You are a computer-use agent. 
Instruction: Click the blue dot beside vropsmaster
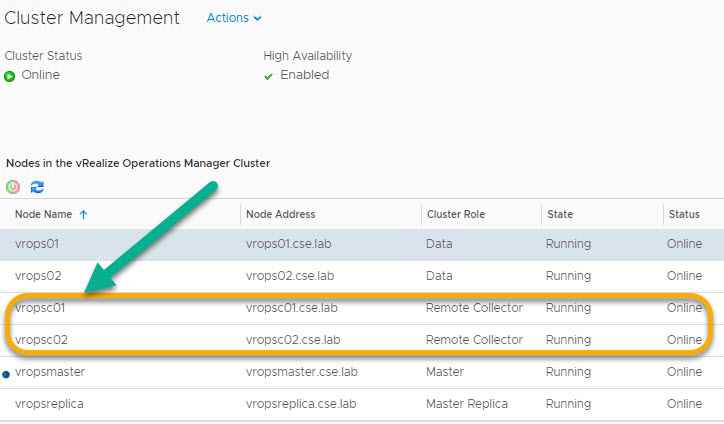point(6,373)
